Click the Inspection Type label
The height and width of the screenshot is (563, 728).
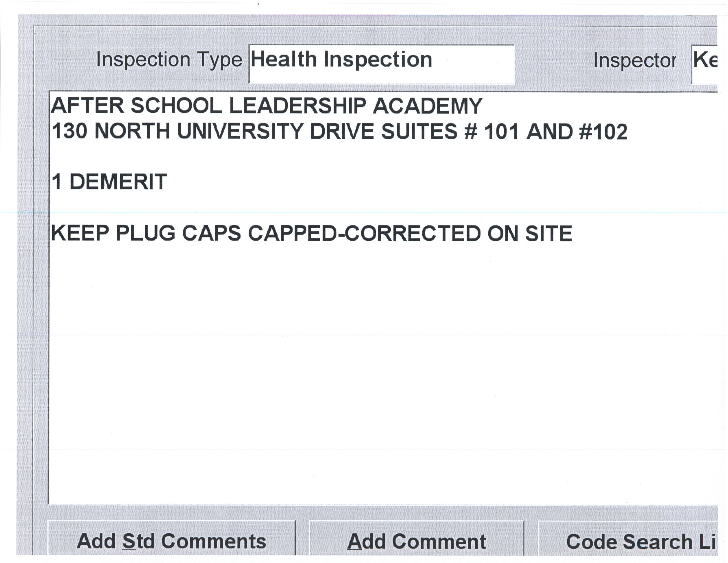[169, 60]
